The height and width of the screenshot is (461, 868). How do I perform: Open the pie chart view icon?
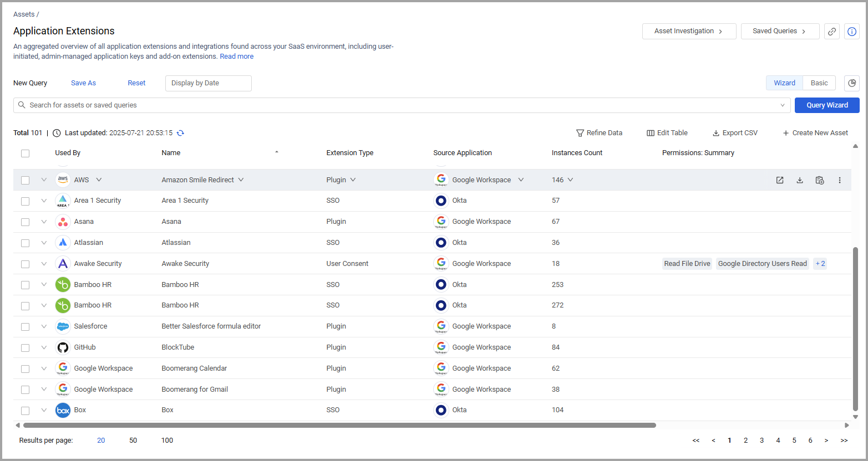pyautogui.click(x=852, y=83)
